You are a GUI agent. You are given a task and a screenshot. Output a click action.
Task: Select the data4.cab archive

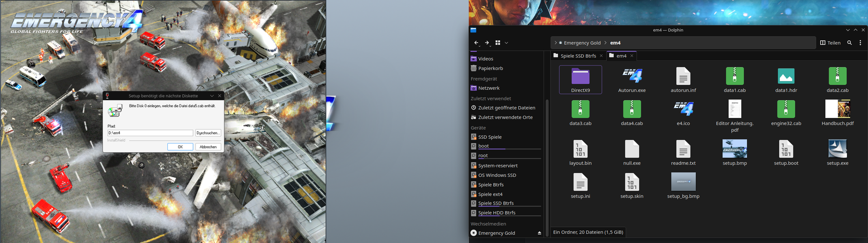[x=632, y=113]
